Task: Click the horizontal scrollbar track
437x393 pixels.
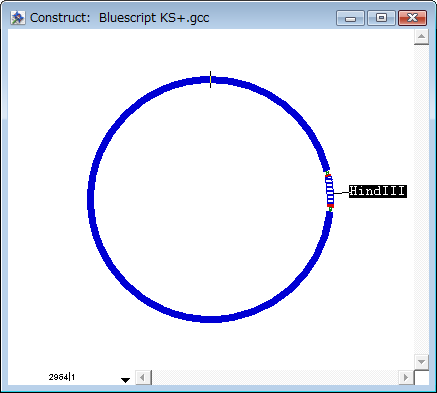Action: pos(275,377)
